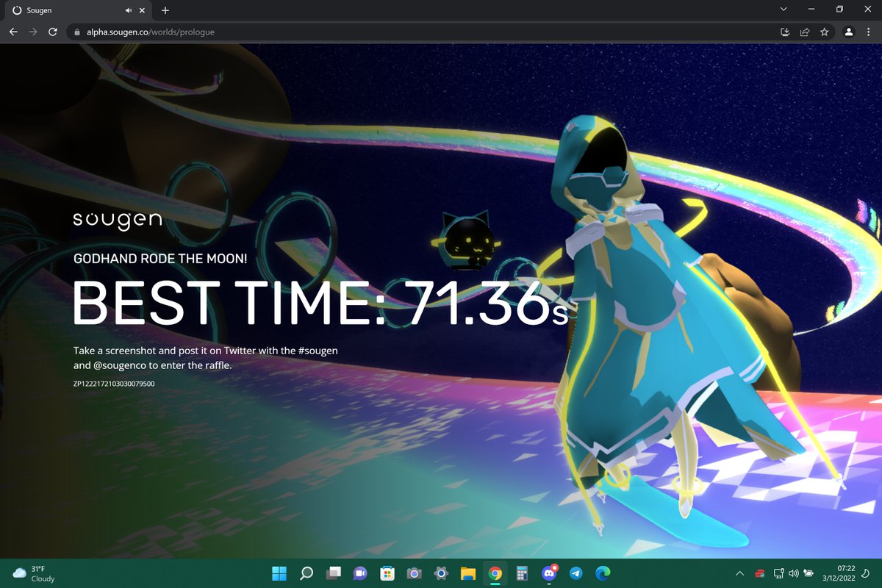The width and height of the screenshot is (882, 588).
Task: Share this page with the share icon
Action: 805,32
